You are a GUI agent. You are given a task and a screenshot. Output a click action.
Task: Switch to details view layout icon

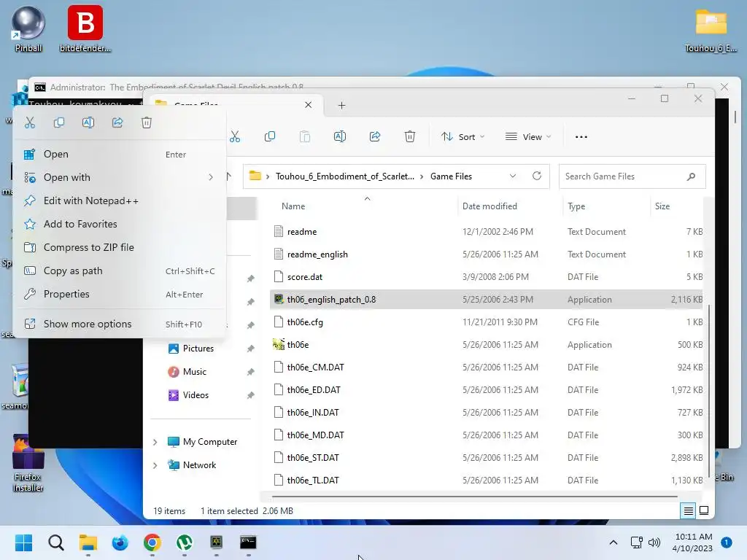689,511
